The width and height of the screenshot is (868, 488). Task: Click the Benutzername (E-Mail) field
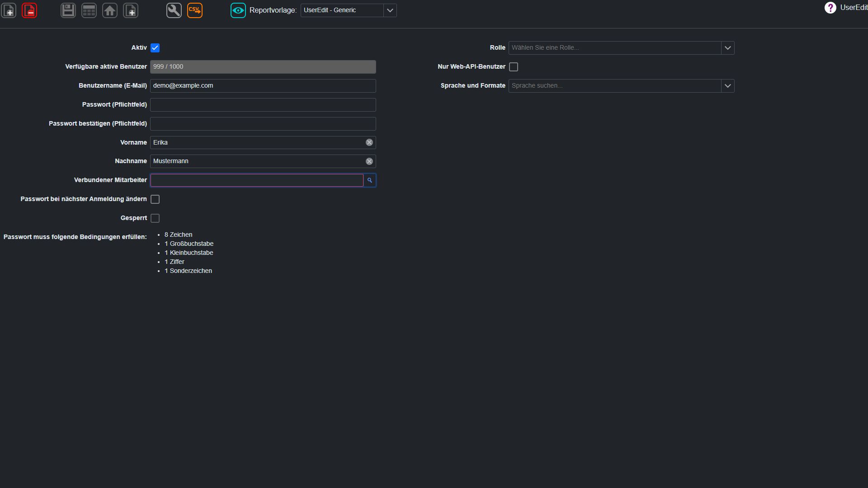point(263,86)
